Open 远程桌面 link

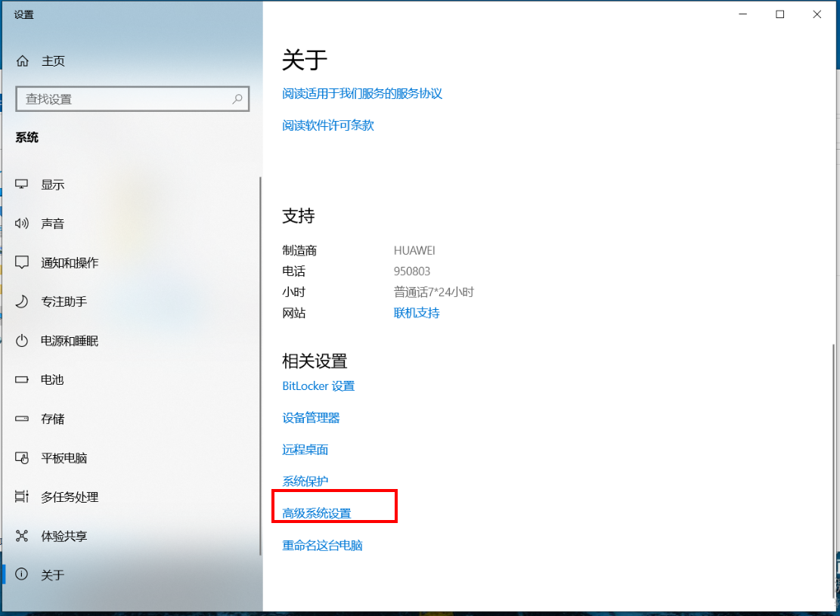[305, 450]
